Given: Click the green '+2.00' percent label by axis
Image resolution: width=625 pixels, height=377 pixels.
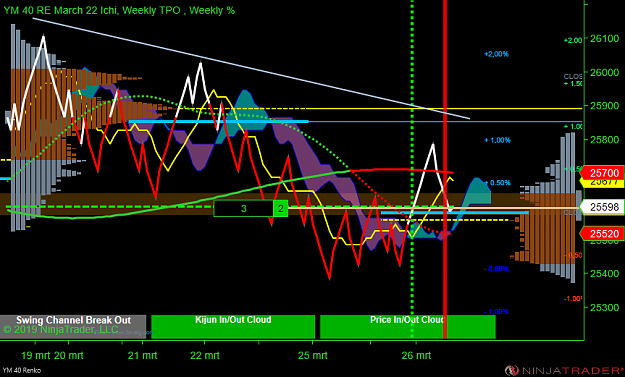Looking at the screenshot, I should coord(573,40).
